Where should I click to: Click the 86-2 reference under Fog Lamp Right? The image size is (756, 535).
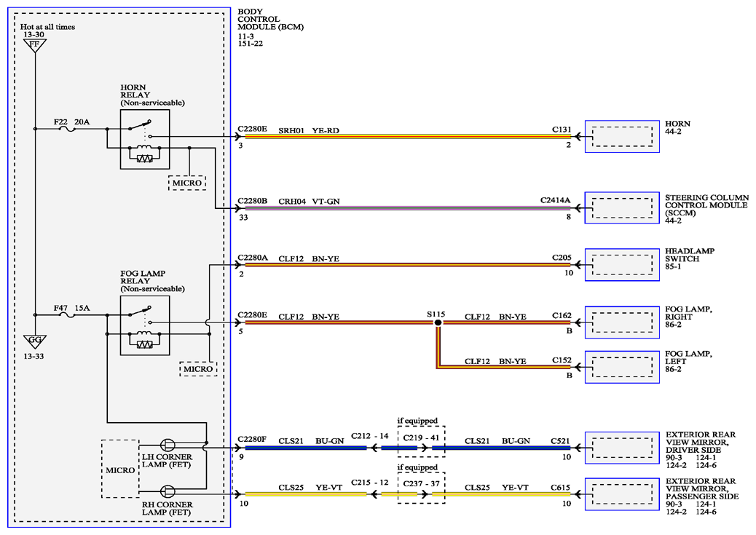point(673,325)
